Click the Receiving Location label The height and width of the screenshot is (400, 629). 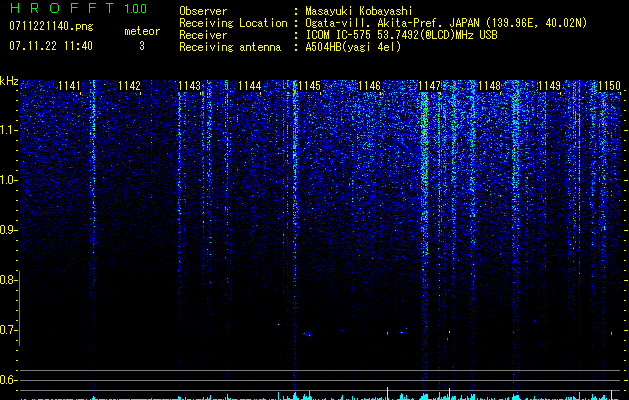tap(233, 23)
